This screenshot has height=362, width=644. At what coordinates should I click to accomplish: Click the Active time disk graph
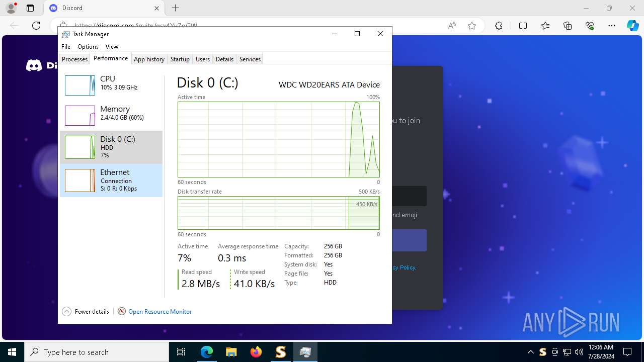tap(279, 139)
